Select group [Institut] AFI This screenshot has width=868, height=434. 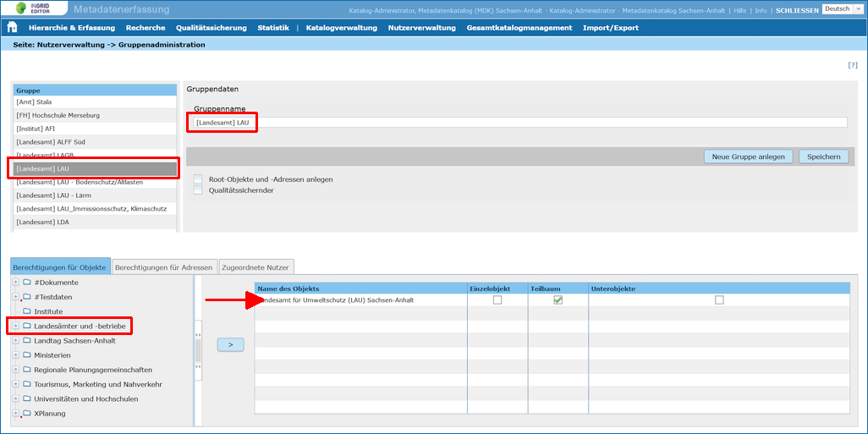click(95, 129)
